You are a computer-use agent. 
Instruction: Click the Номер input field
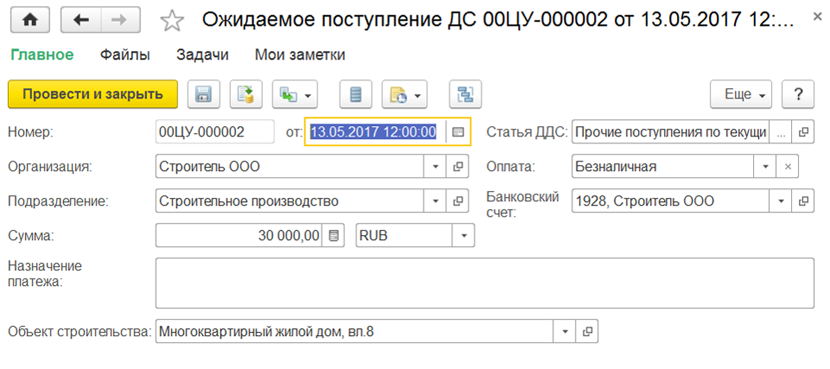(x=215, y=132)
